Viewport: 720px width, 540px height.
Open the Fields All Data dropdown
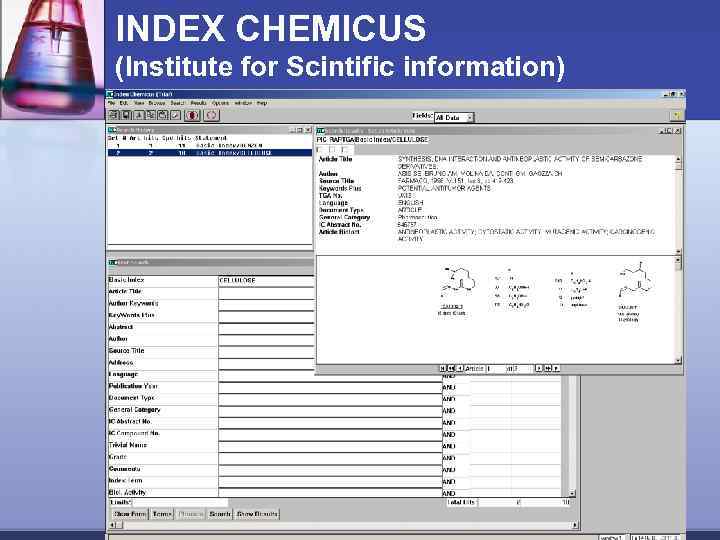tap(454, 118)
